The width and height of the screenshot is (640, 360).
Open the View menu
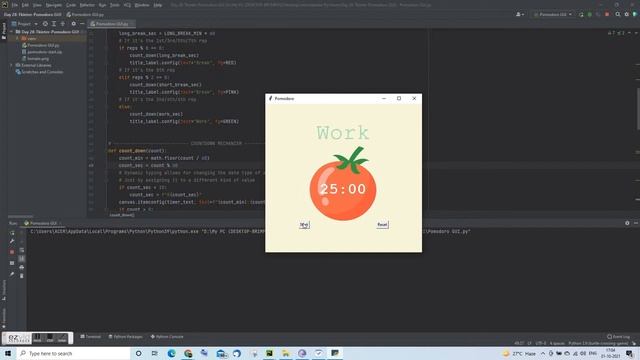click(x=37, y=5)
